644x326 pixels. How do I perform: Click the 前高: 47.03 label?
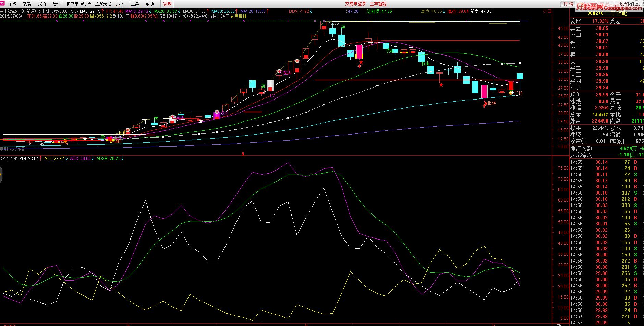481,11
